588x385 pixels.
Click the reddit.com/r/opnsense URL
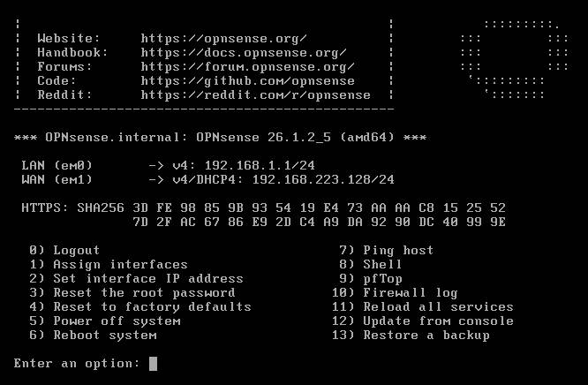[255, 94]
